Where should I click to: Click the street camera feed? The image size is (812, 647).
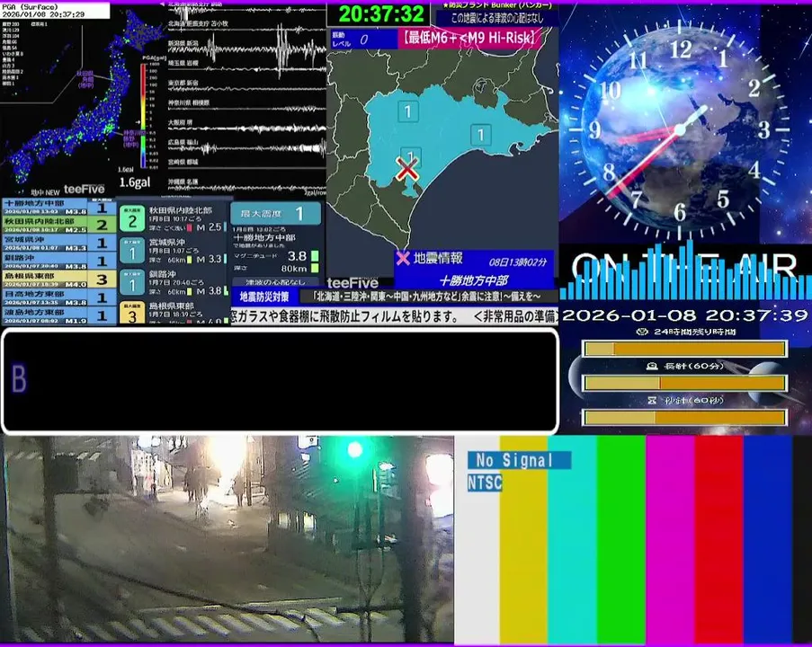[x=227, y=539]
